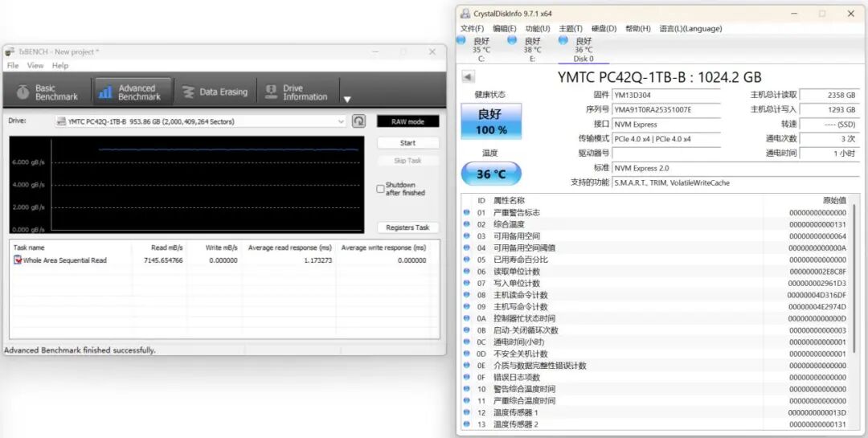Open the TxBENCH Help menu
The image size is (868, 438).
coord(59,65)
